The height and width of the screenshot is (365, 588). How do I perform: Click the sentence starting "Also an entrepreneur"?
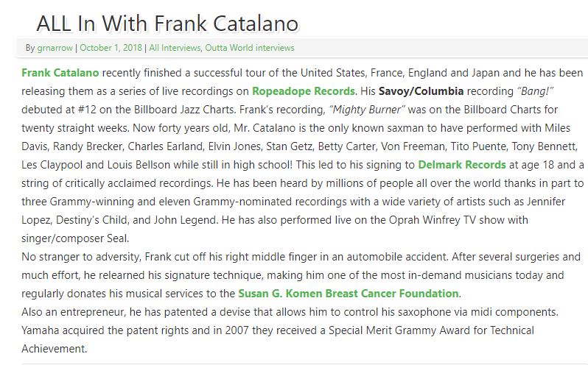(x=290, y=312)
